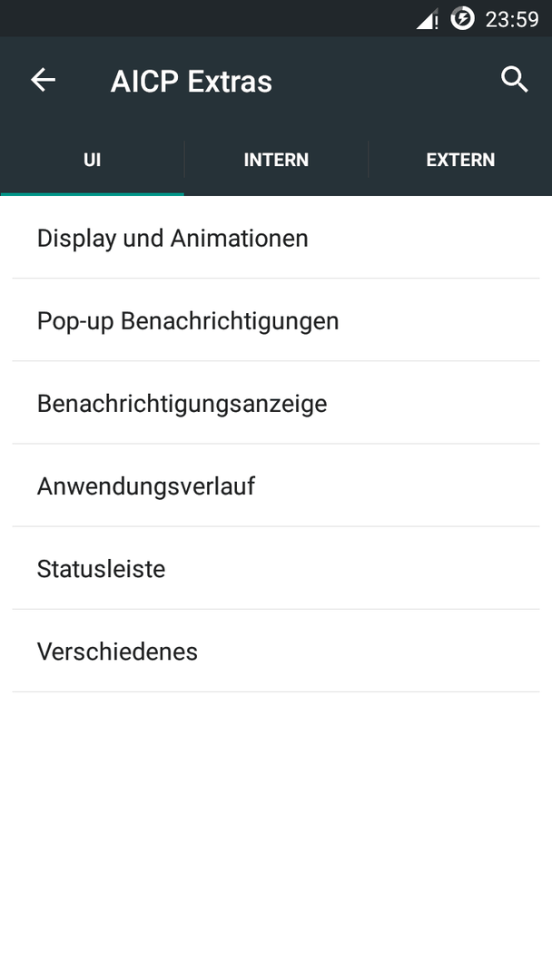This screenshot has width=552, height=980.
Task: Tap the exclamation mark beside signal
Action: (436, 22)
